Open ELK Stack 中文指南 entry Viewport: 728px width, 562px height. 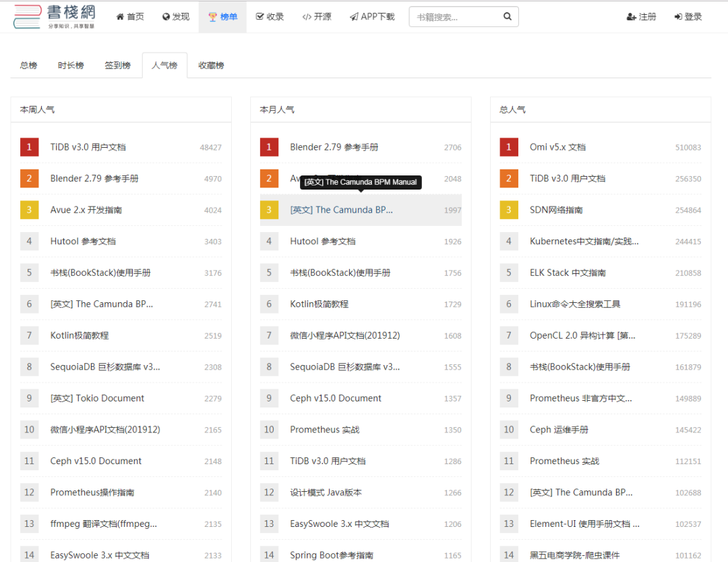tap(568, 273)
